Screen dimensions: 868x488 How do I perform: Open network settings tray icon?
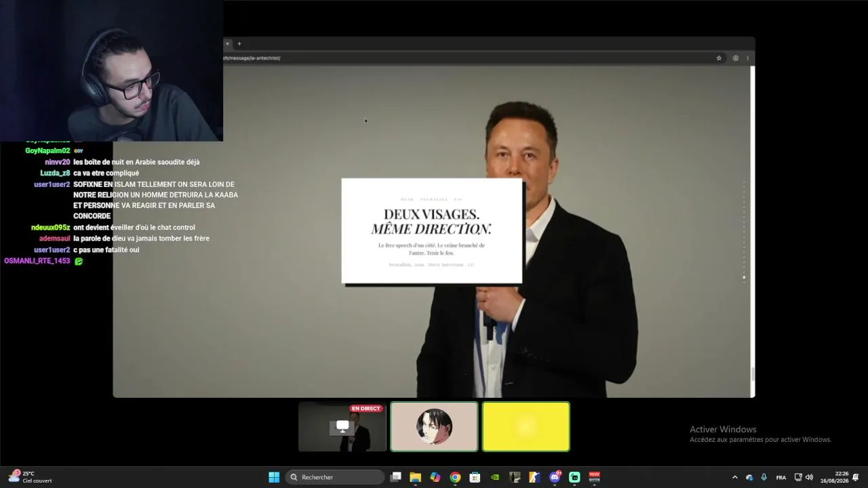tap(798, 477)
